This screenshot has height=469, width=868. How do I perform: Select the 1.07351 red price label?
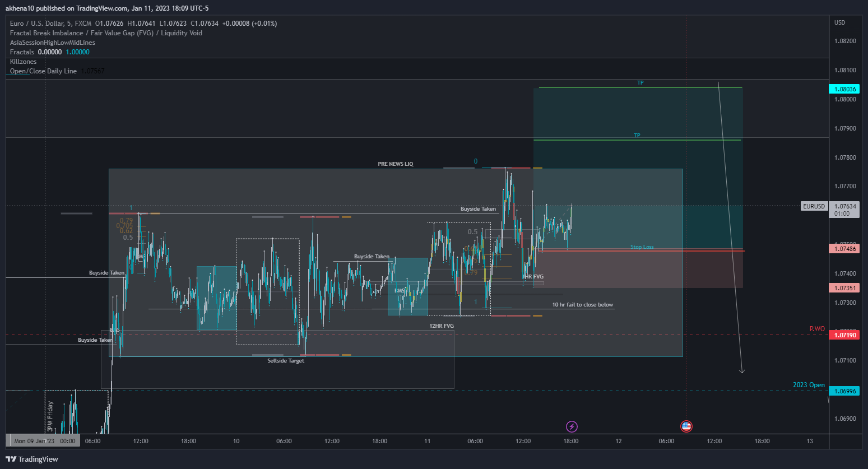(844, 288)
